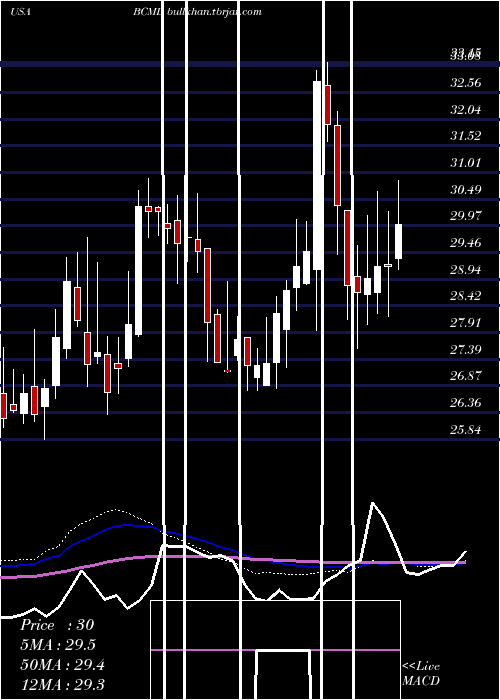This screenshot has width=500, height=700.
Task: Click the <<Live MACD label
Action: pyautogui.click(x=421, y=673)
